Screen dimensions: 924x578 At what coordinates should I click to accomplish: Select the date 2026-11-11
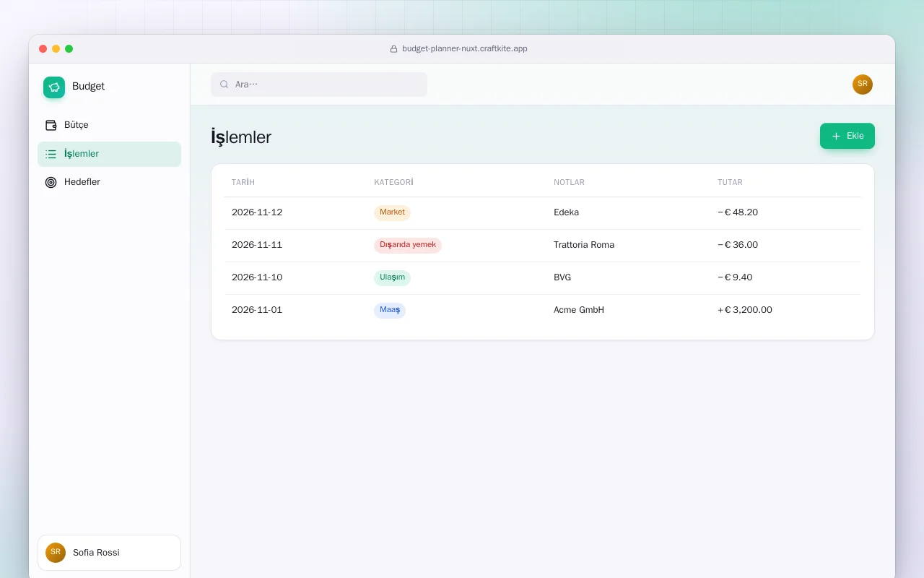tap(257, 245)
